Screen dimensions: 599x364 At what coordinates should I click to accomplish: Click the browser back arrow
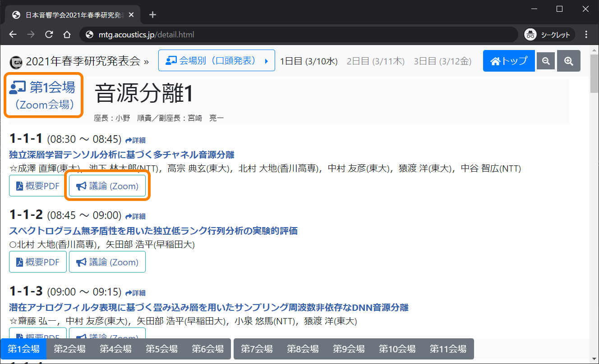(13, 35)
